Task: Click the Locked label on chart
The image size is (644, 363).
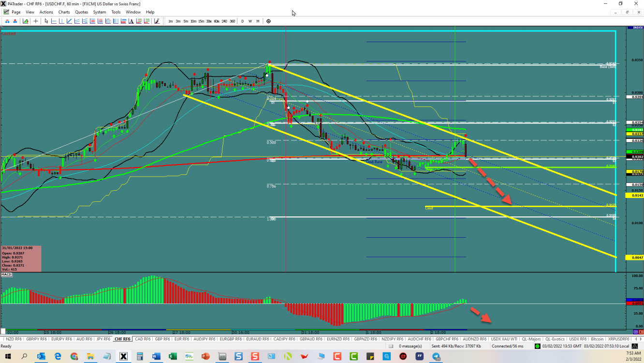Action: tap(8, 34)
